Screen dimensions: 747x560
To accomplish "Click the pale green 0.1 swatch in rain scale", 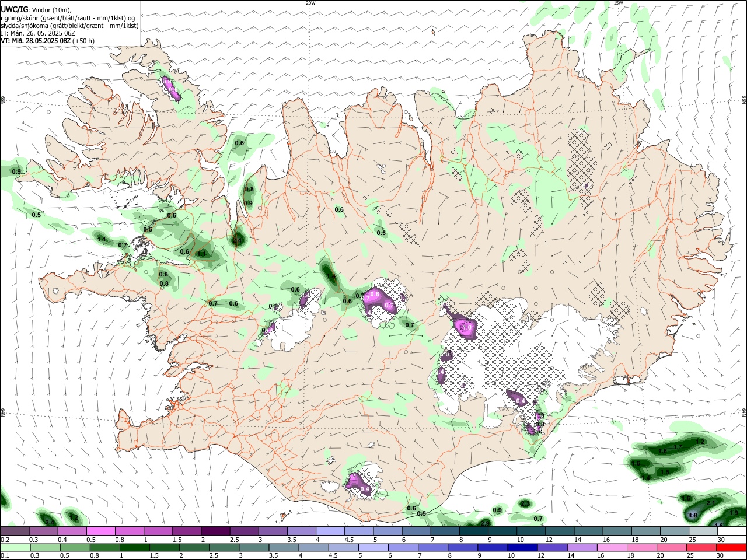I will 16,548.
